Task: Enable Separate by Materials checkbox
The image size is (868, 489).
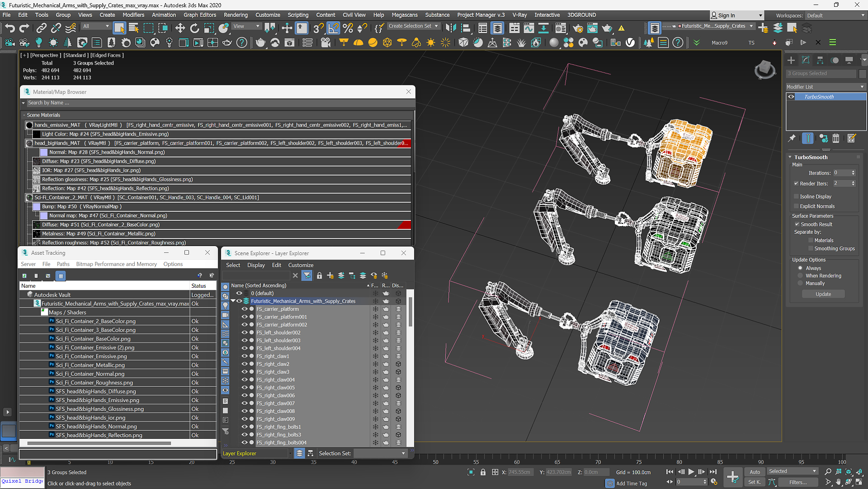Action: (x=811, y=240)
